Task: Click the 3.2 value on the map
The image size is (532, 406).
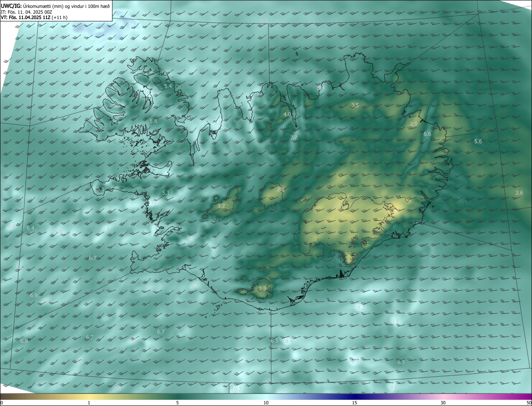Action: [x=221, y=205]
